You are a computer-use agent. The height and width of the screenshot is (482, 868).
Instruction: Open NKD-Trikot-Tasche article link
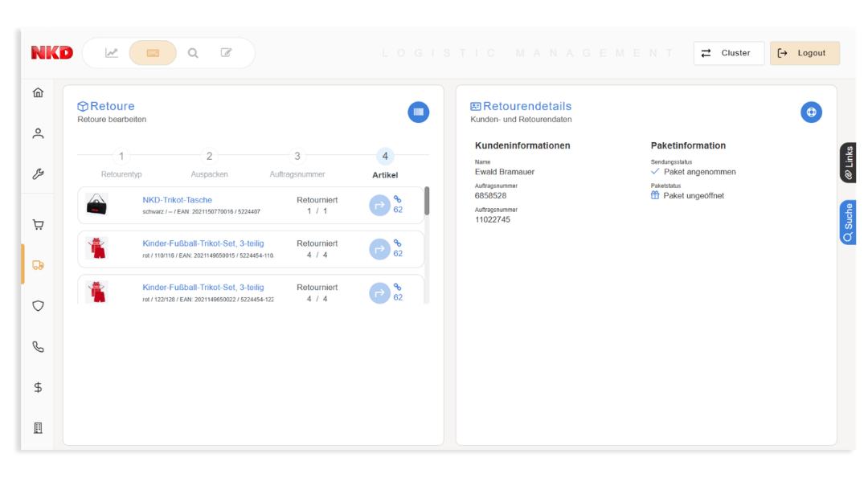178,200
